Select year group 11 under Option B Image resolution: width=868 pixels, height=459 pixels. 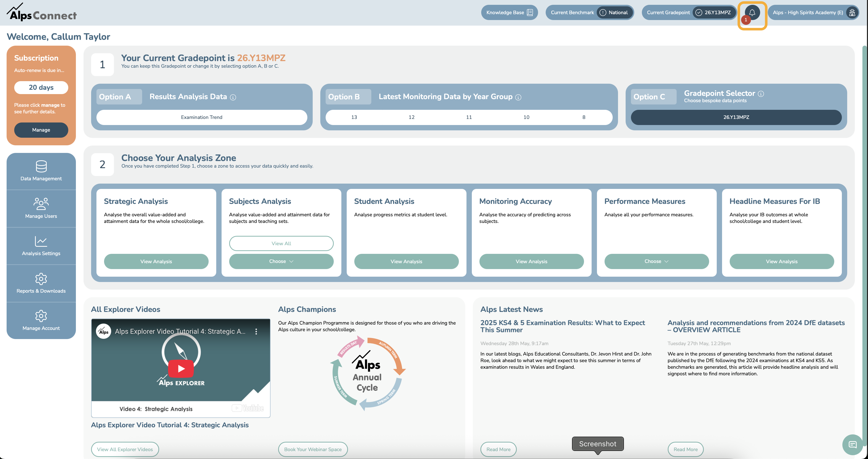tap(469, 117)
